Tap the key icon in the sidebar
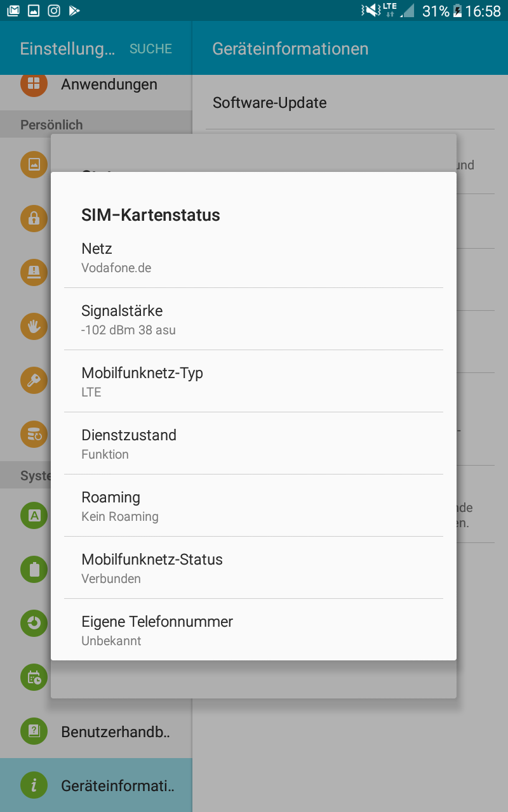Image resolution: width=508 pixels, height=812 pixels. tap(34, 380)
